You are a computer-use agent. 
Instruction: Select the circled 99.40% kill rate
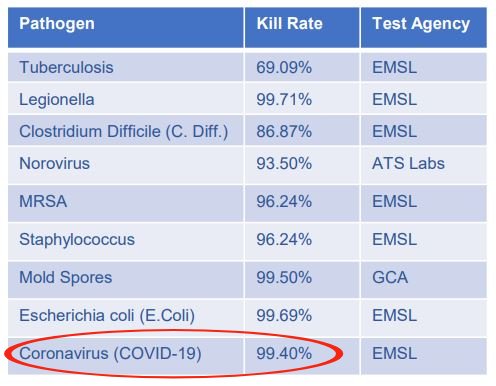tap(302, 356)
